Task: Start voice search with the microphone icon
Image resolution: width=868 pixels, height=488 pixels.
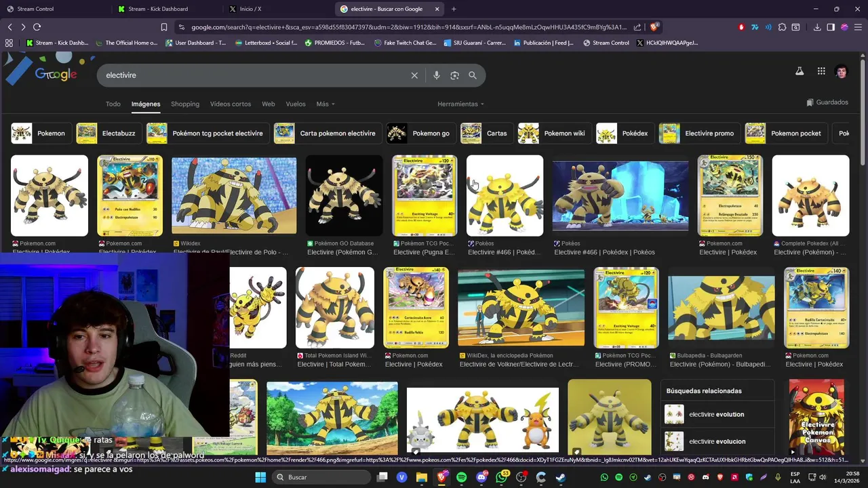Action: point(437,75)
